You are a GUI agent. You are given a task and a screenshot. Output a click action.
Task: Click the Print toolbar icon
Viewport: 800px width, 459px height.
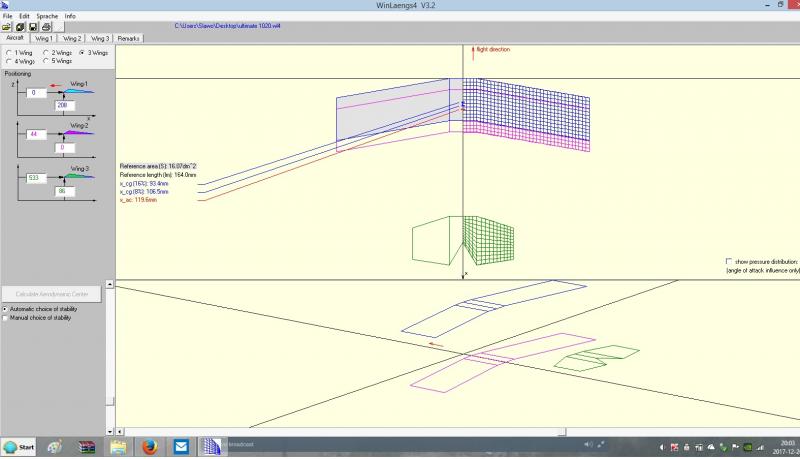click(x=46, y=27)
